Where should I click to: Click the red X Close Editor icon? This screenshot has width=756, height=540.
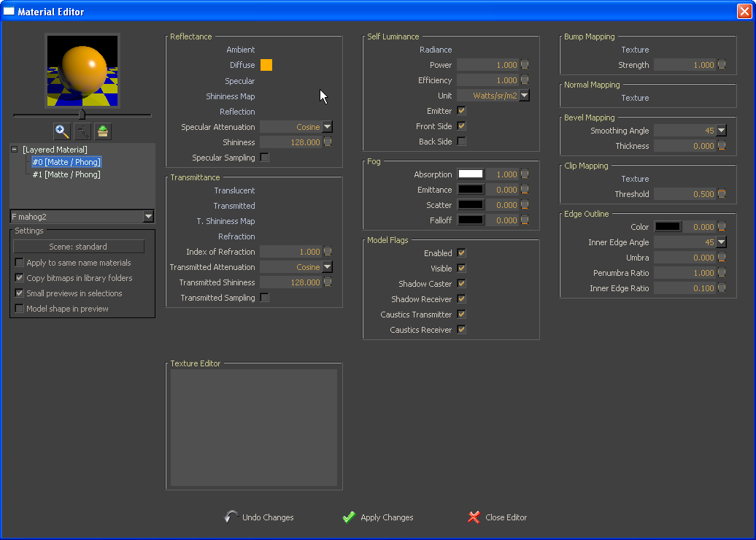(x=474, y=517)
